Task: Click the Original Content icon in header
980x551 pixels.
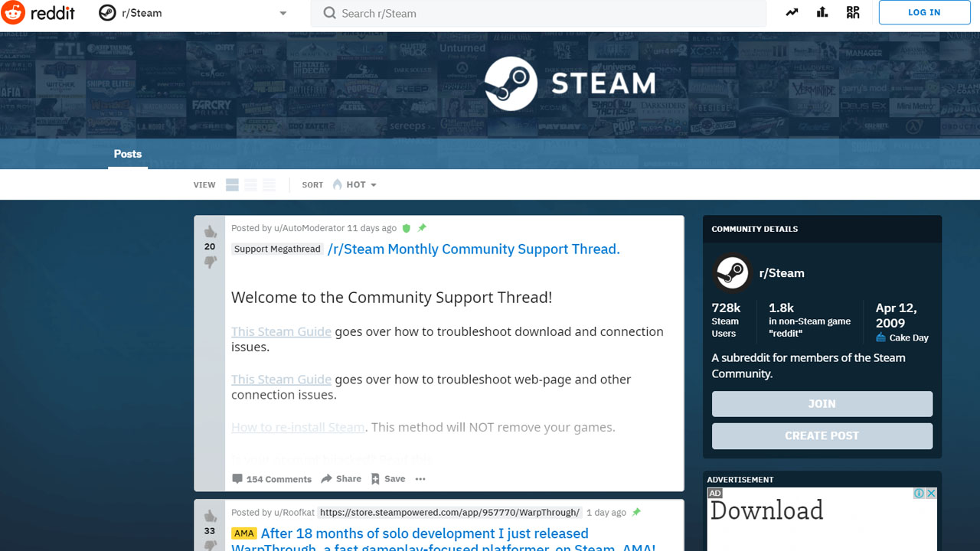Action: pos(853,12)
